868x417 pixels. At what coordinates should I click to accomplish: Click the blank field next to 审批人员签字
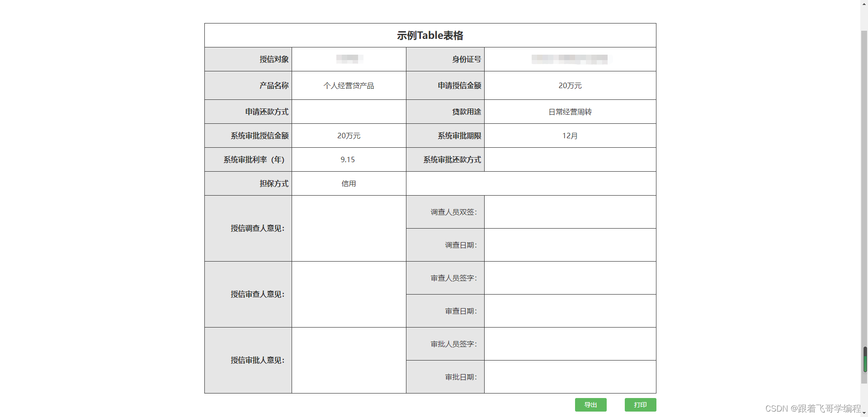[x=570, y=344]
